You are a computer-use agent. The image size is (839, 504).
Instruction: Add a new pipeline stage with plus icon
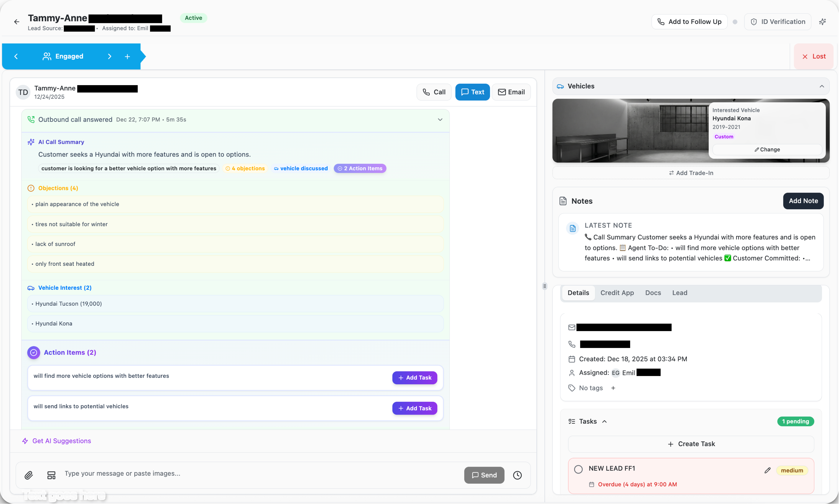pos(127,56)
